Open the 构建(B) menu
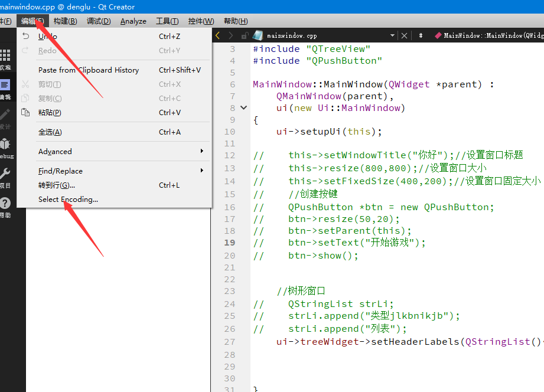 point(64,21)
